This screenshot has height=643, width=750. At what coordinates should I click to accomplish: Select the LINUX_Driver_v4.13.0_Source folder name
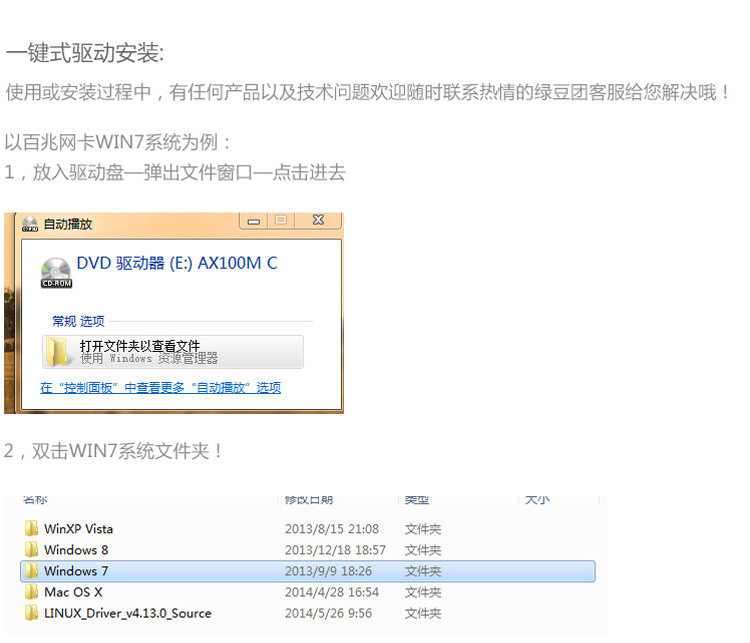pyautogui.click(x=128, y=613)
